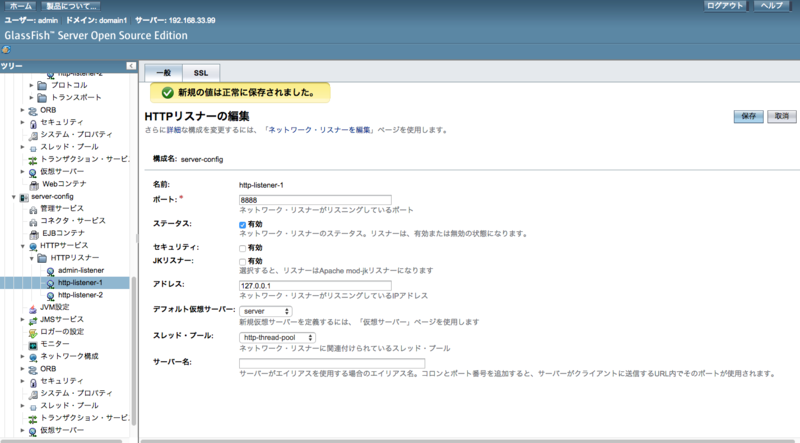The image size is (800, 443).
Task: Click the 構成名 server-config text
Action: [202, 159]
